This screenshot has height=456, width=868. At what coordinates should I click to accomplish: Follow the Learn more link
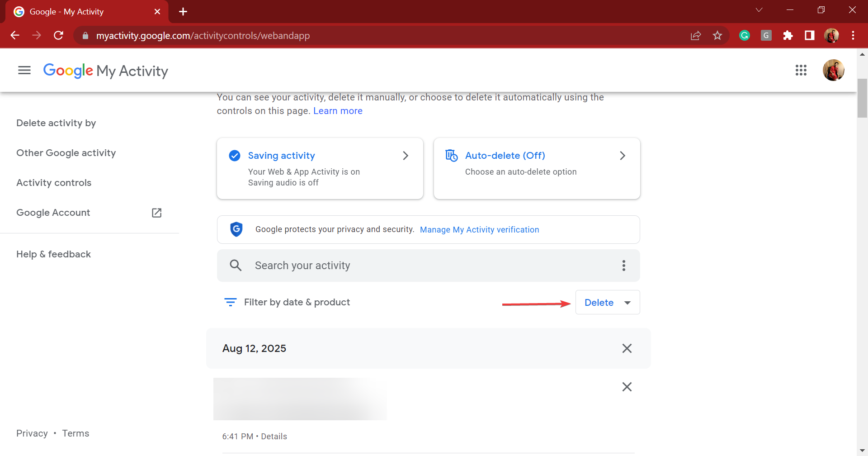338,111
